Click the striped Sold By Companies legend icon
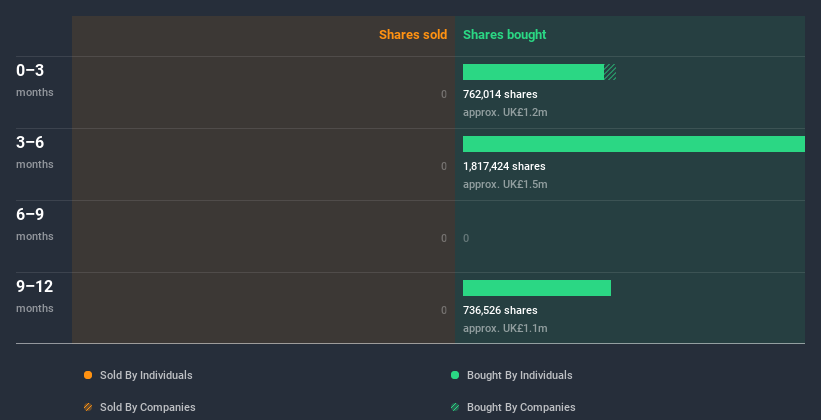 pos(88,407)
